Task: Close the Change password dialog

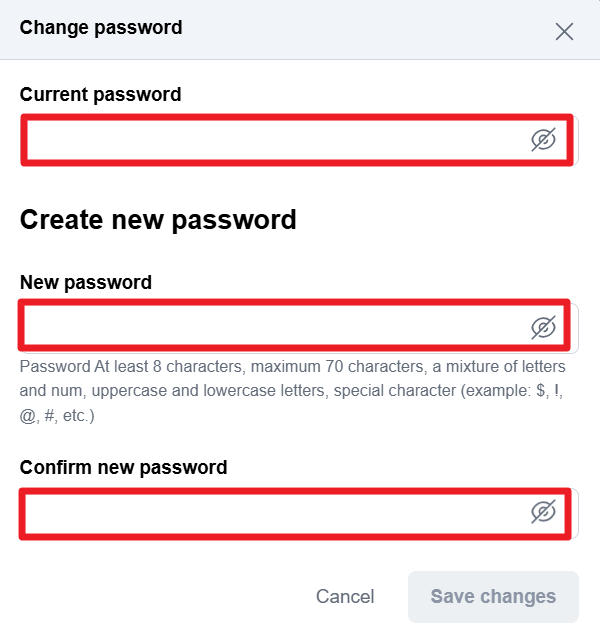Action: 564,31
